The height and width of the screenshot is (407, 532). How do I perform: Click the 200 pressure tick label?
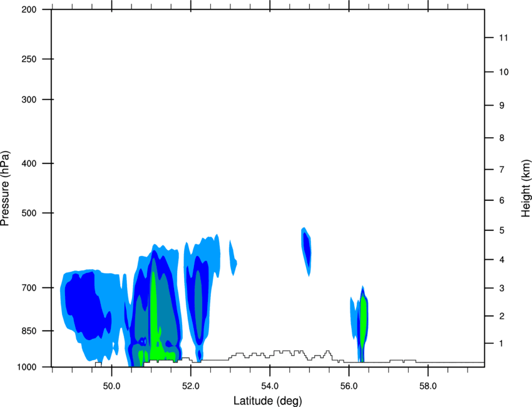coord(29,9)
